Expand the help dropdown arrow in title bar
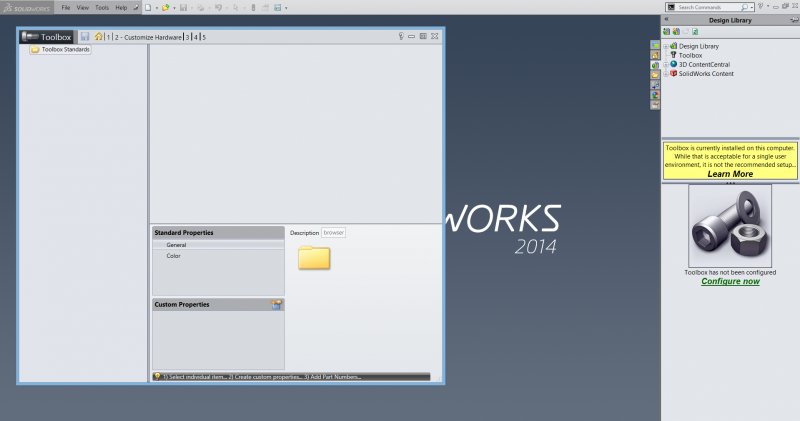Image resolution: width=800 pixels, height=421 pixels. coord(768,6)
